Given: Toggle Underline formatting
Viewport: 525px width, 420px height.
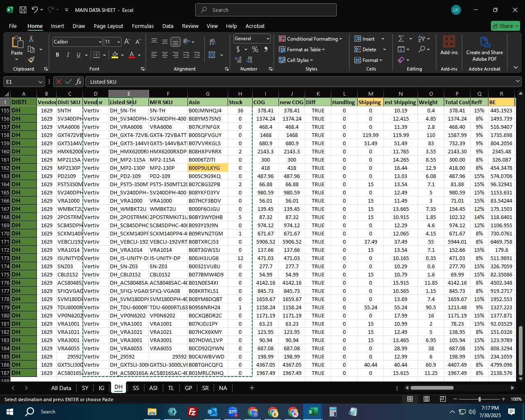Looking at the screenshot, I should pos(78,55).
